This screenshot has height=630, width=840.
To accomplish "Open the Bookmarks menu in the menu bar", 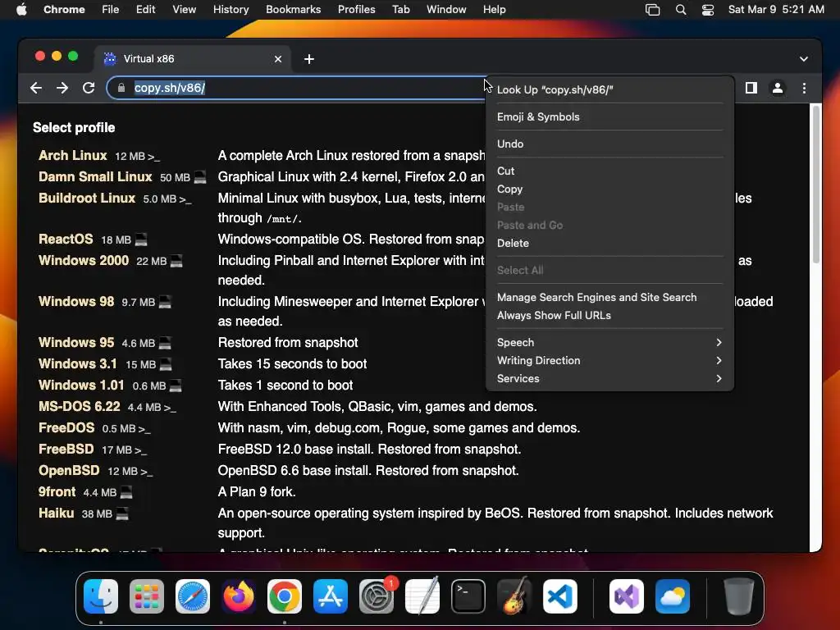I will [293, 10].
